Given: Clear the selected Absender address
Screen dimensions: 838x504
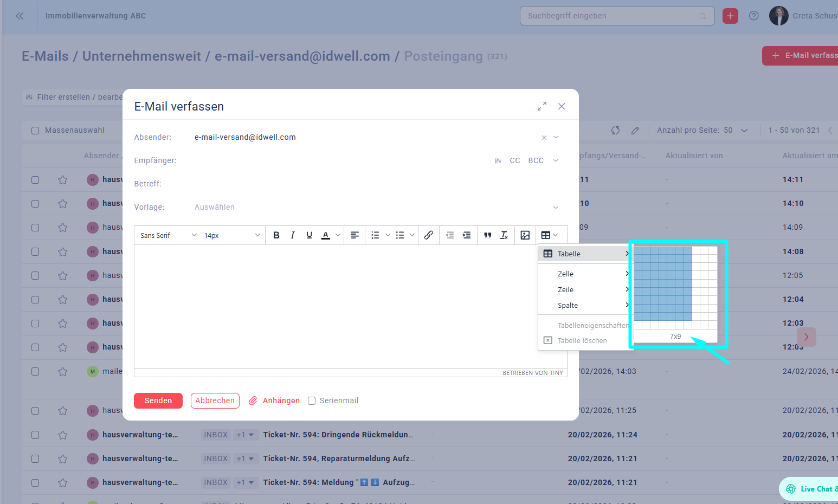Looking at the screenshot, I should tap(544, 138).
